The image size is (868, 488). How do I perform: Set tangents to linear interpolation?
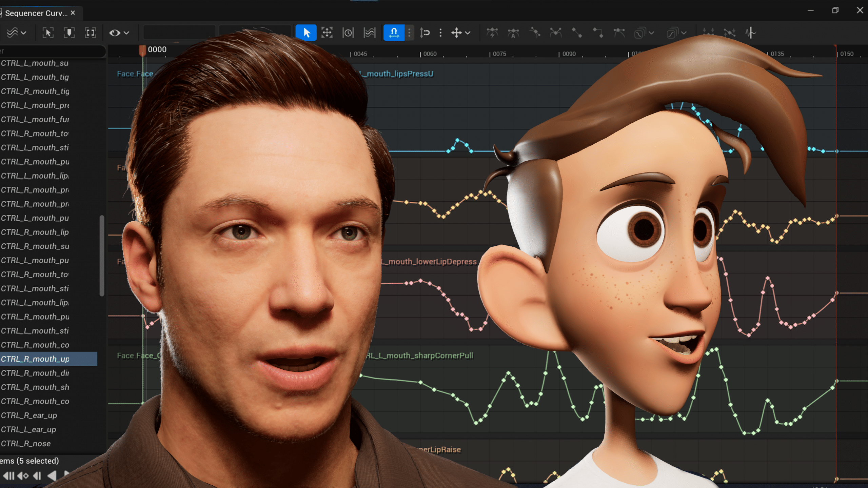point(577,33)
